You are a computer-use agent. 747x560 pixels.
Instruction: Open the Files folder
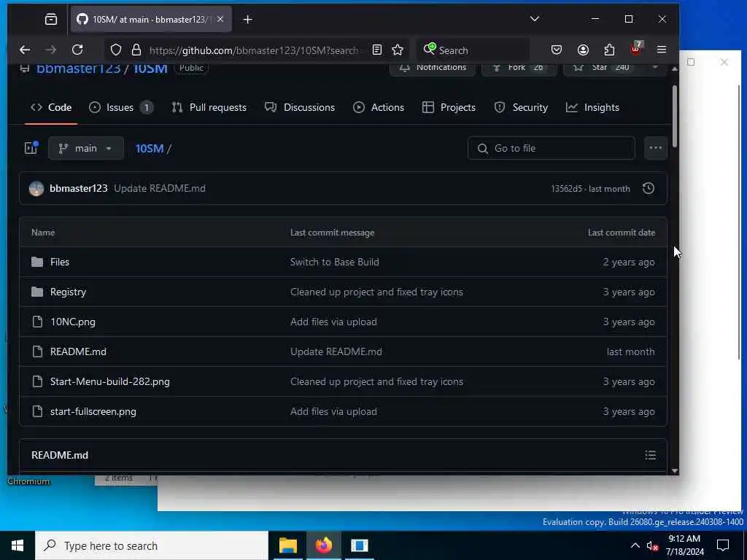click(x=60, y=262)
